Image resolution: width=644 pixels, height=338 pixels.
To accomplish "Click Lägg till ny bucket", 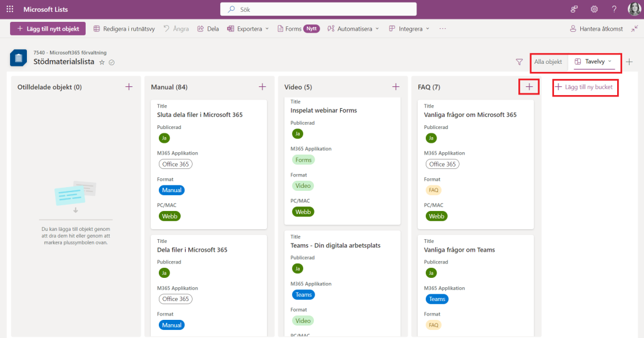I will [x=583, y=87].
